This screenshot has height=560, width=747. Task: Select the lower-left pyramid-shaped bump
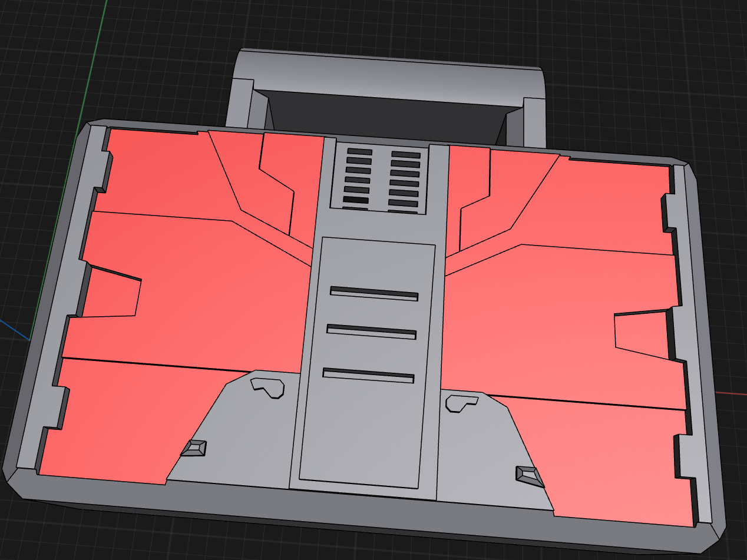coord(194,448)
